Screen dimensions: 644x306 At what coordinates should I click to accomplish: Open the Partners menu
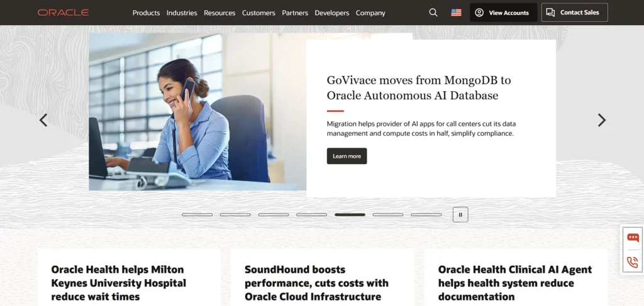pos(295,13)
